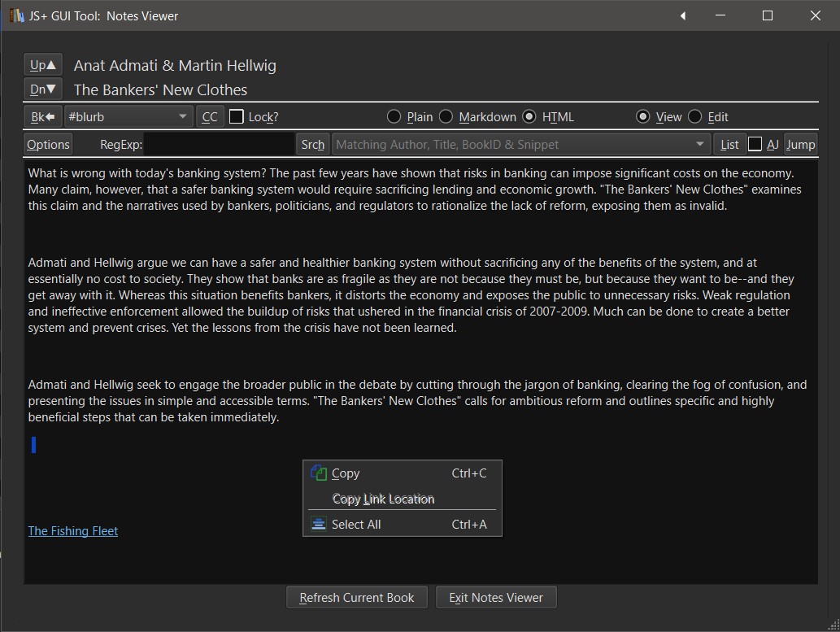This screenshot has width=840, height=632.
Task: Click paragraph starting 'Admati and Hellwig seek'
Action: [x=417, y=400]
